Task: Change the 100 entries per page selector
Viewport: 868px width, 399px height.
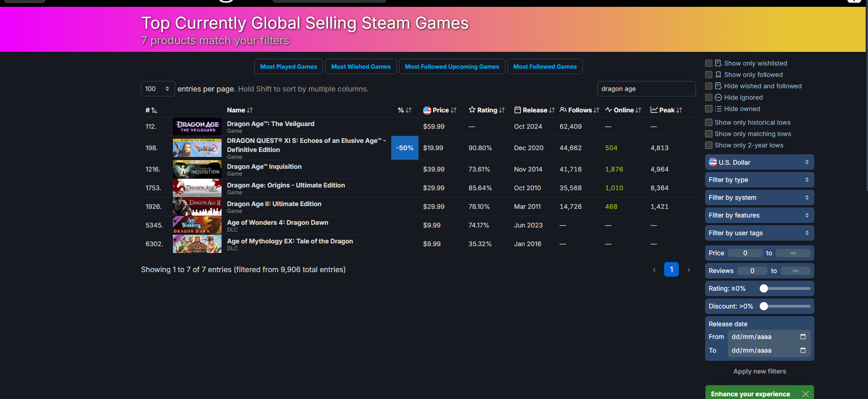Action: click(158, 89)
